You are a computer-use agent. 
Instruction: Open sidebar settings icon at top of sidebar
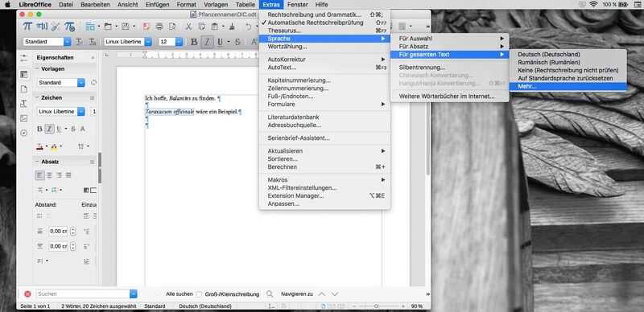pos(24,58)
